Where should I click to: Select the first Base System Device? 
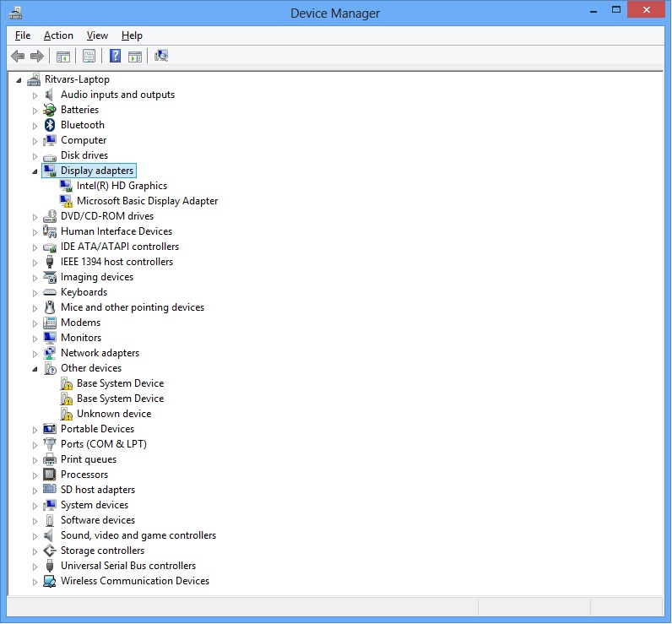point(121,383)
